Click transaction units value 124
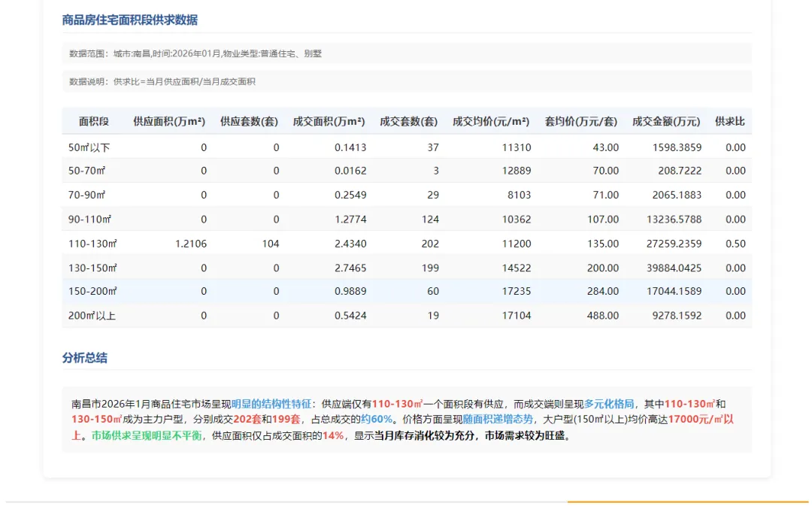This screenshot has height=506, width=812. click(x=430, y=219)
